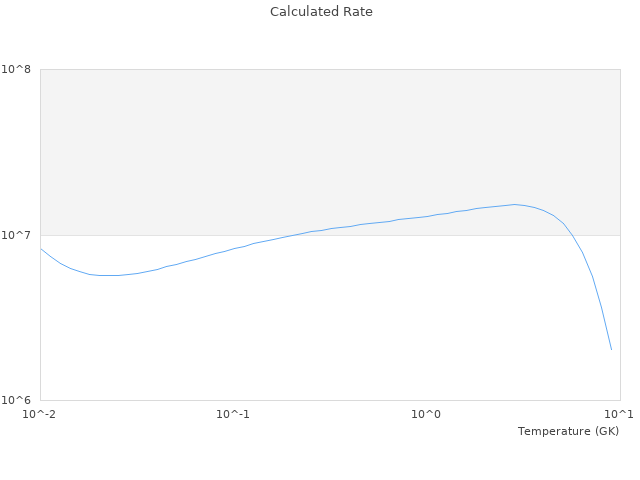Screen dimensions: 640x480
Task: Click the blue curve above the 10^0 tick
Action: click(x=427, y=216)
